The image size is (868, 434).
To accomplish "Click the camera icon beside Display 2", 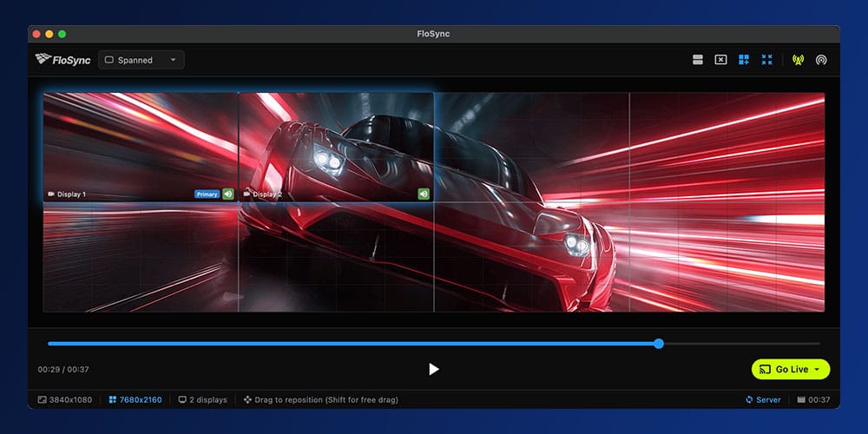I will coord(247,194).
